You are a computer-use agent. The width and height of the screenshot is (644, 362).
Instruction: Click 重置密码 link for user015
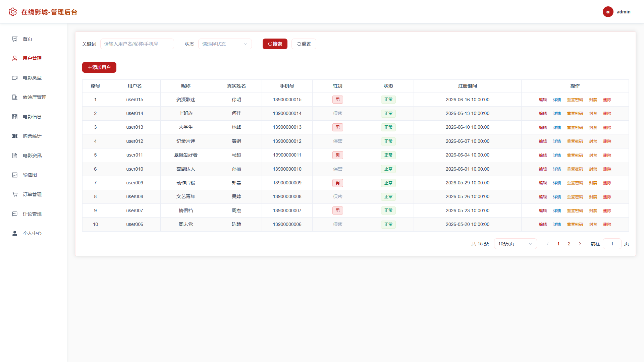[575, 100]
